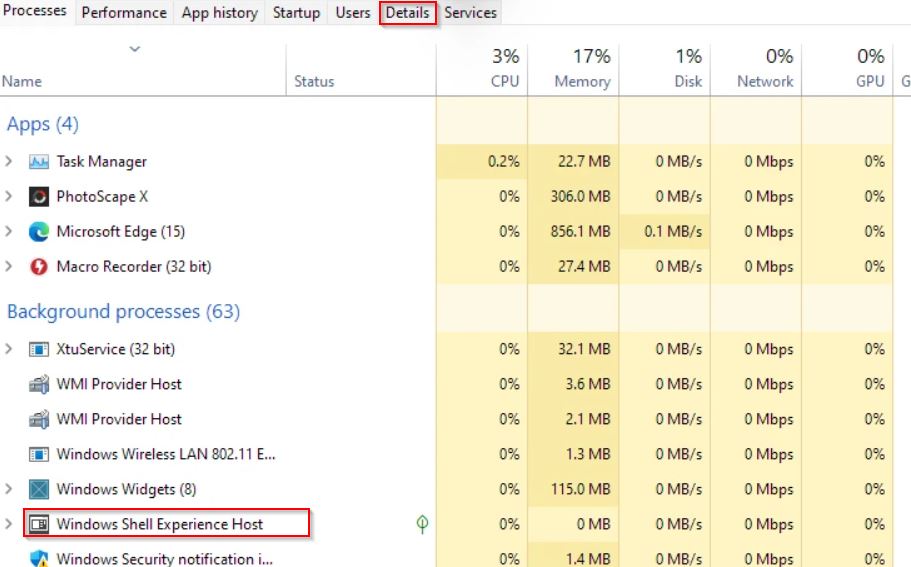Select the XtuService (32 bit) name
This screenshot has height=567, width=911.
pos(116,349)
